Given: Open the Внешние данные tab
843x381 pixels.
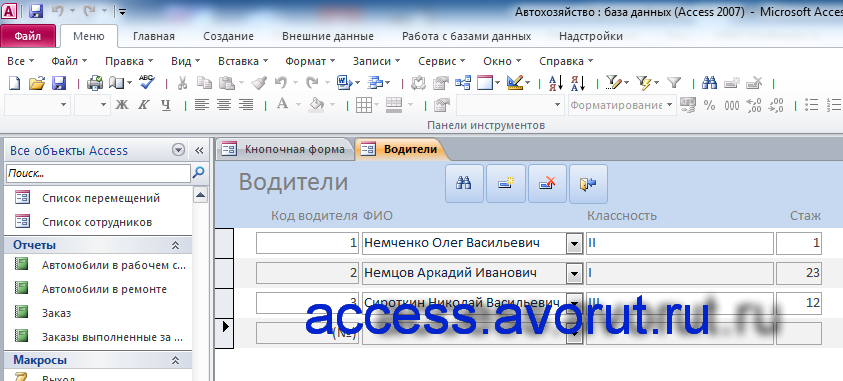Looking at the screenshot, I should pos(328,37).
